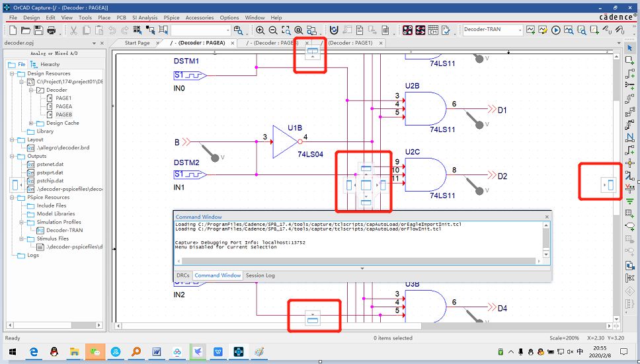Close the Command Window panel
Image resolution: width=640 pixels, height=364 pixels.
pyautogui.click(x=547, y=217)
